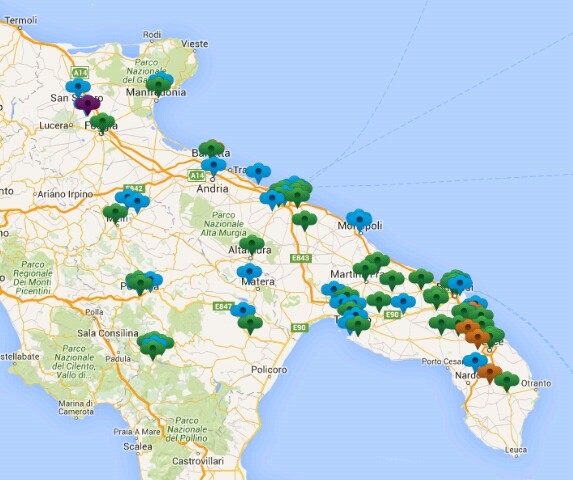573x480 pixels.
Task: Click the Rodi town label
Action: 152,35
